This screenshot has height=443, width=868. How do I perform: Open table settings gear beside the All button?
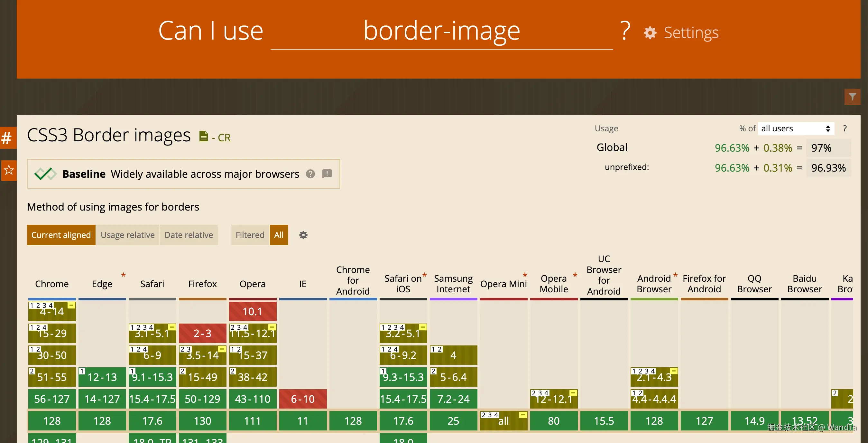[x=303, y=235]
